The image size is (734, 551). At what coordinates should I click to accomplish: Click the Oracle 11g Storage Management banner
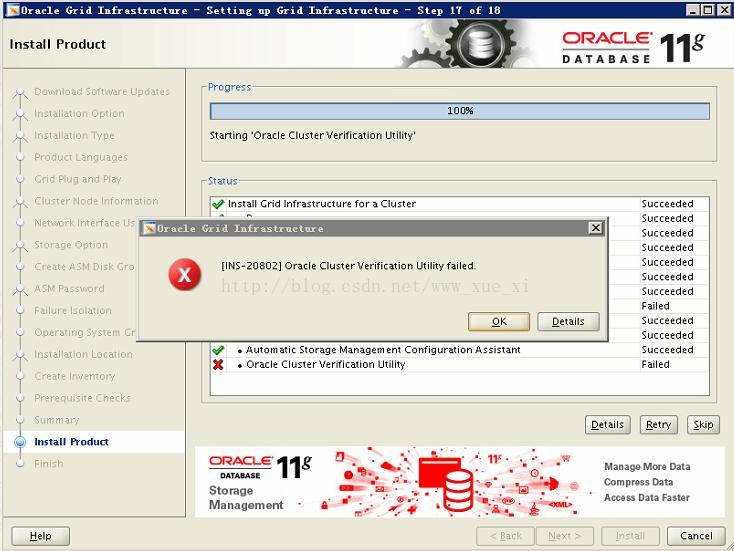pos(460,482)
